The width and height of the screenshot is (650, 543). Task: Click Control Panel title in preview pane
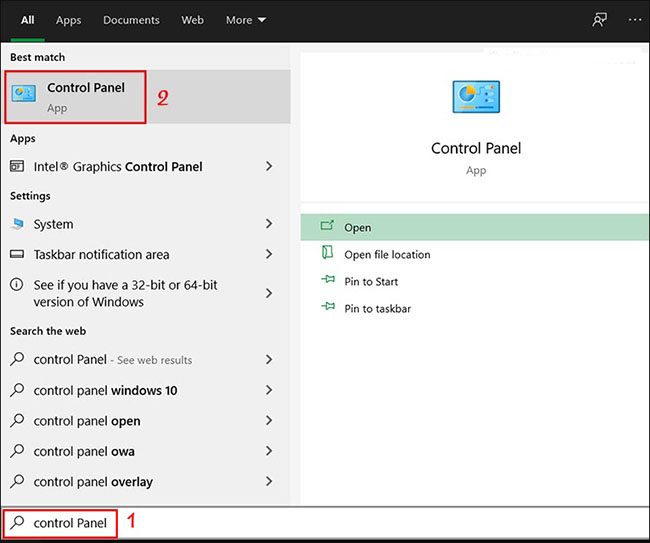[x=476, y=148]
